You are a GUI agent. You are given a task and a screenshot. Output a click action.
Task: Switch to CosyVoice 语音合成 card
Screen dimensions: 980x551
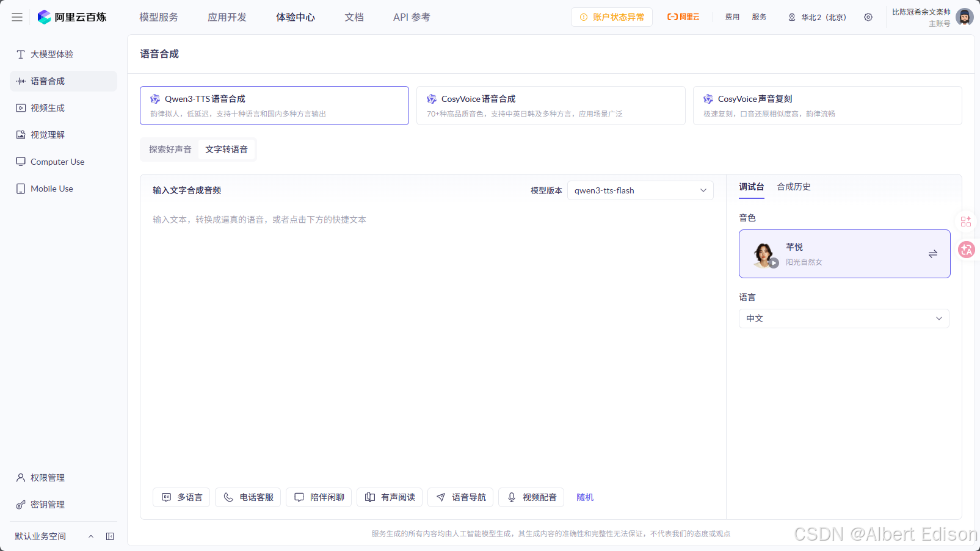(550, 105)
